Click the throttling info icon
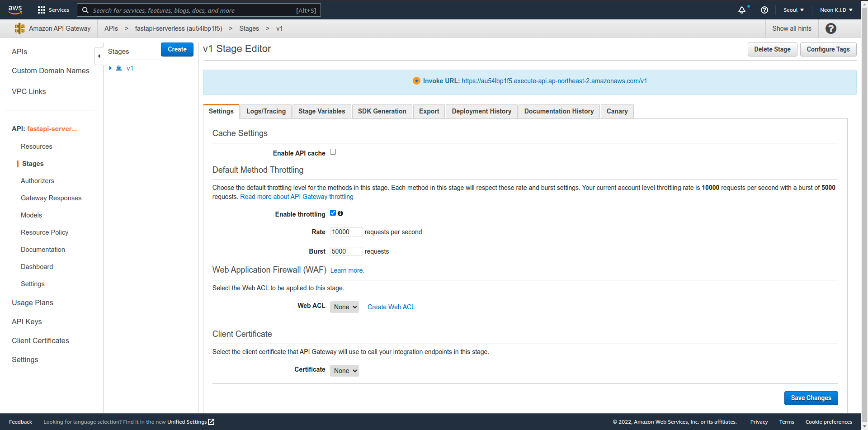This screenshot has height=430, width=868. pos(340,213)
